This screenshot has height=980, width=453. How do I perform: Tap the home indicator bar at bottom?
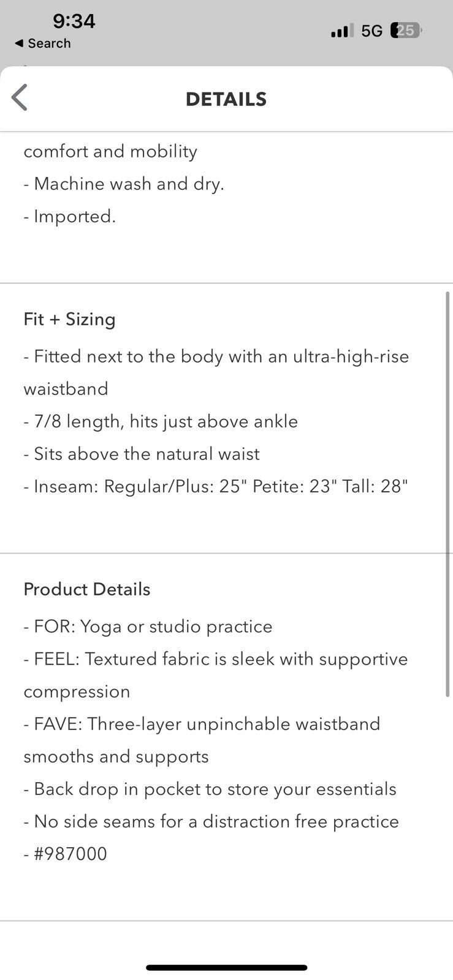(x=226, y=968)
